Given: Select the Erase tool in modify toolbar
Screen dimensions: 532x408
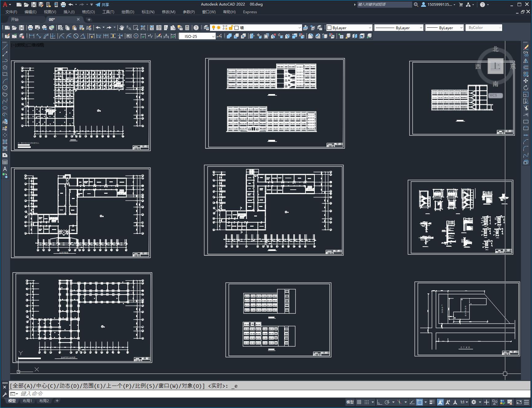Looking at the screenshot, I should [526, 47].
